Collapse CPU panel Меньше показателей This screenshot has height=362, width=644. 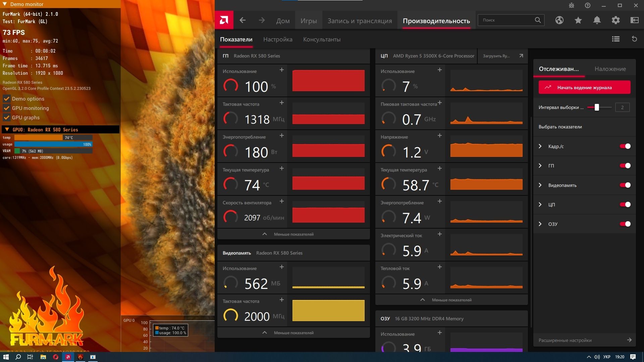451,300
